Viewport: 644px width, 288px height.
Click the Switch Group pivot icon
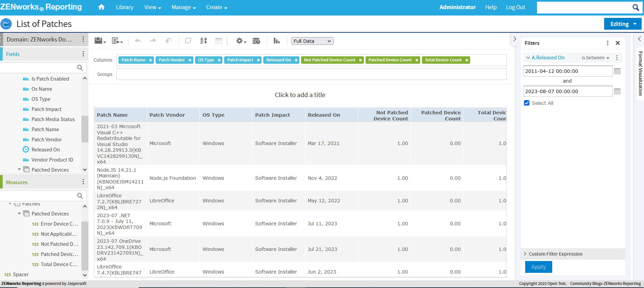coord(188,41)
